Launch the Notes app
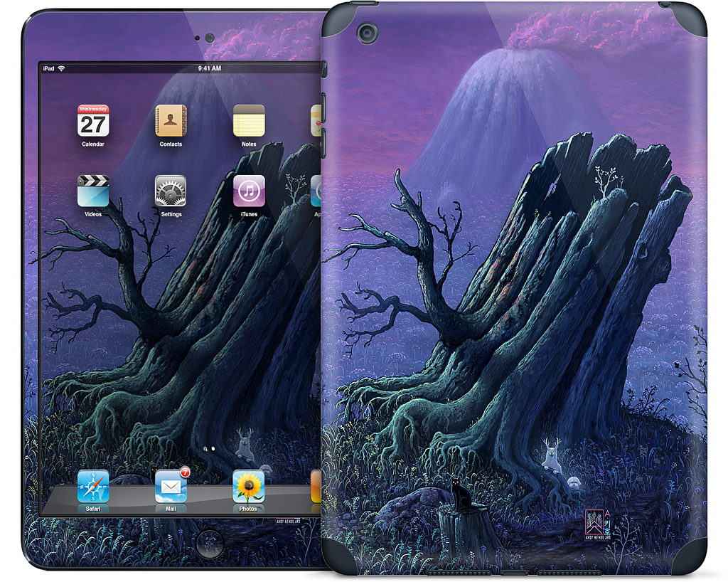This screenshot has width=728, height=582. (249, 121)
